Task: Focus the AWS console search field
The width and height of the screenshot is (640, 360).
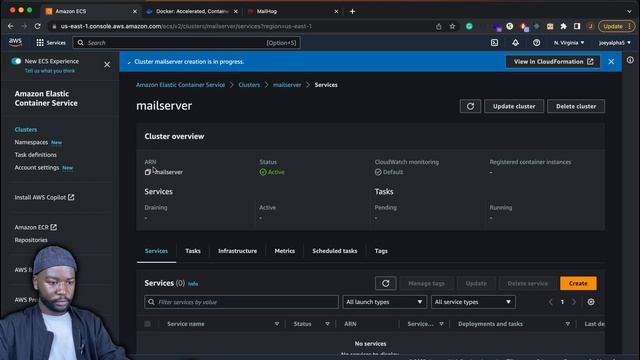Action: [x=187, y=42]
